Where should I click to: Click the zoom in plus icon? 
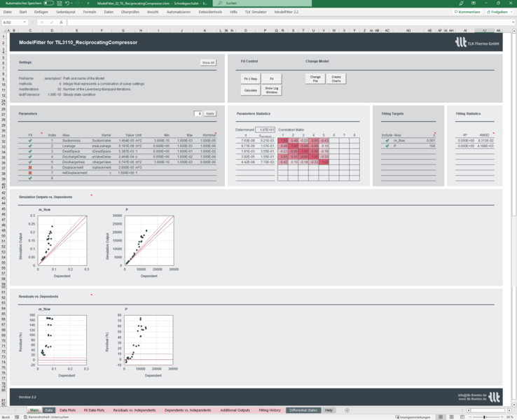click(x=503, y=417)
